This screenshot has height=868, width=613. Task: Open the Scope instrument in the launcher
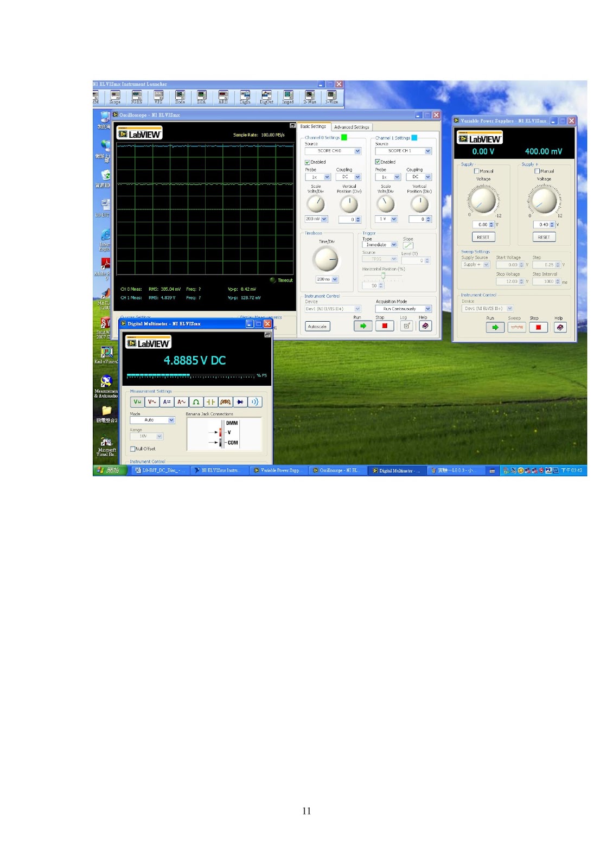[x=115, y=97]
